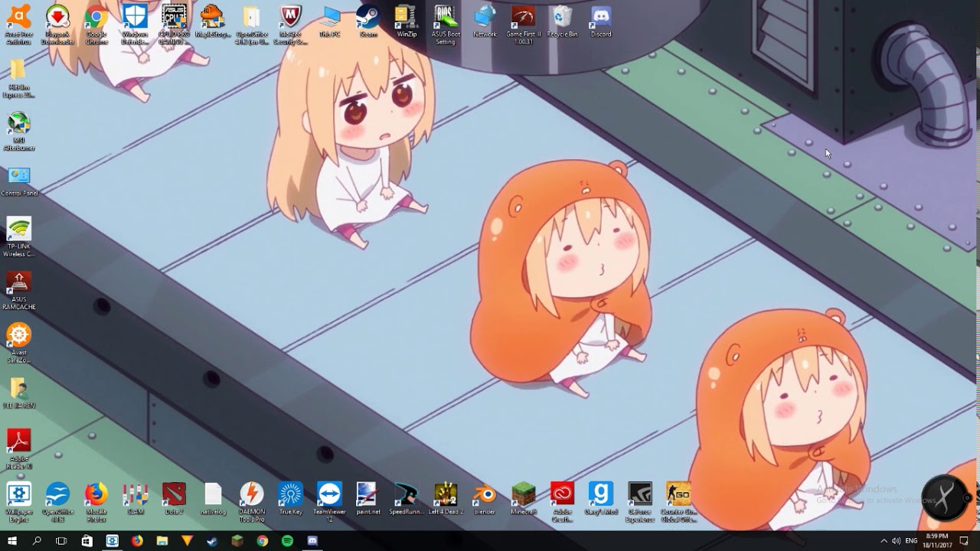The image size is (980, 551).
Task: Launch Avast SafeZone browser shortcut
Action: pos(18,343)
